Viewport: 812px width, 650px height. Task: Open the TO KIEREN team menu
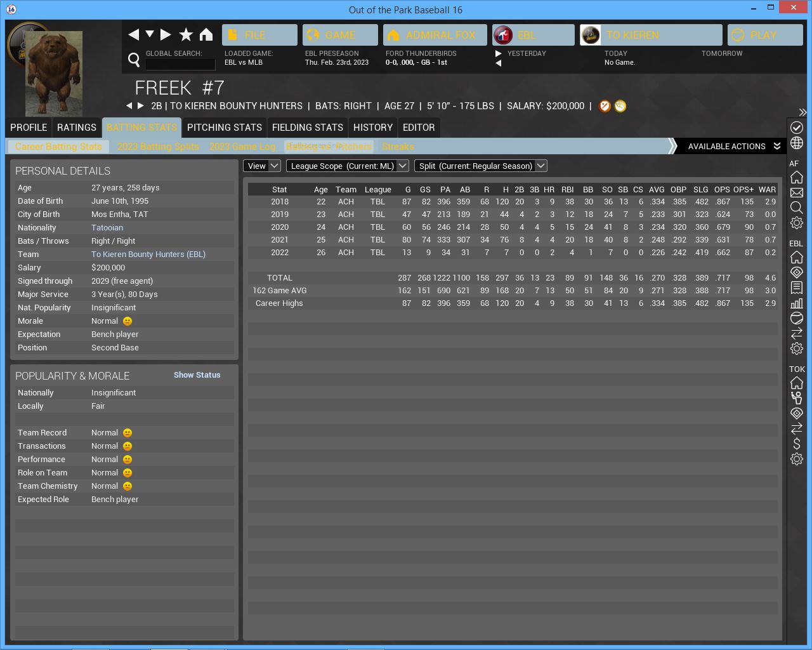point(651,35)
